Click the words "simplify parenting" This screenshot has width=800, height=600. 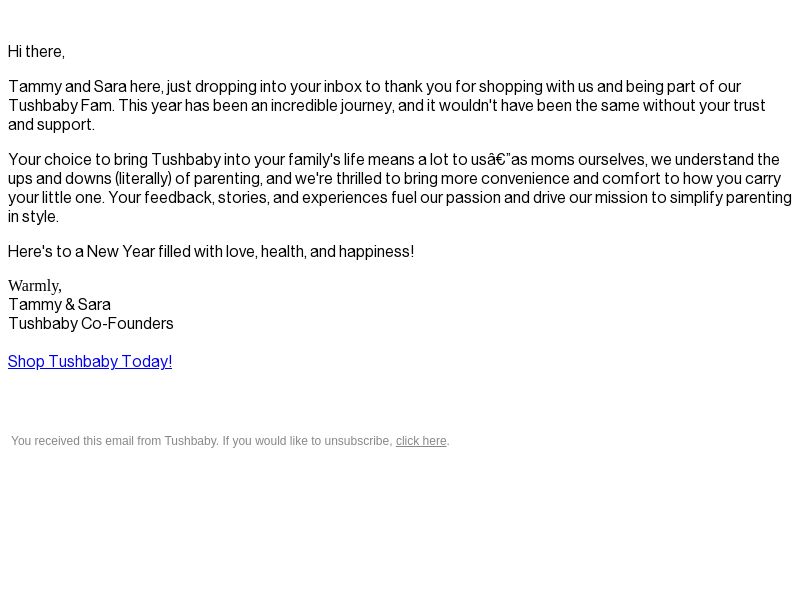731,197
